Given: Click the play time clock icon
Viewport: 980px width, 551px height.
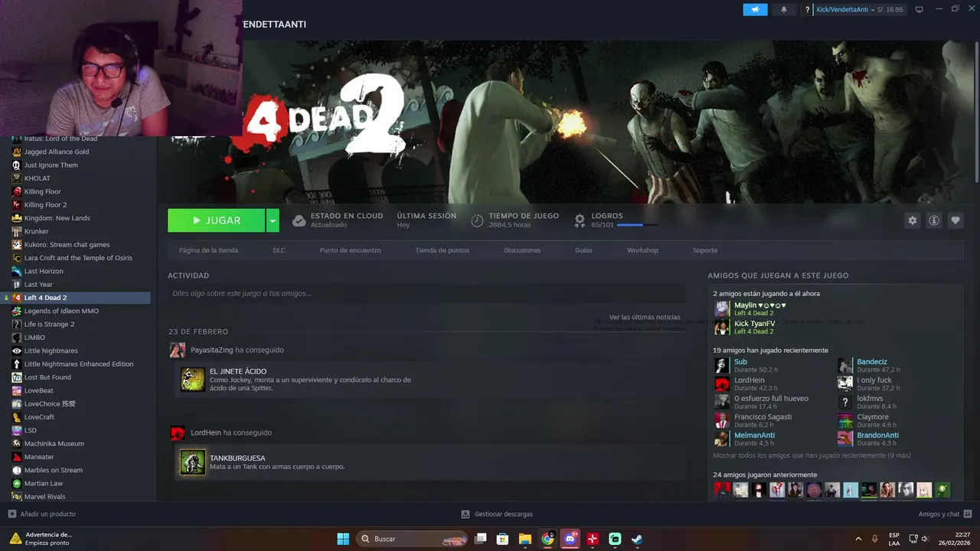Looking at the screenshot, I should click(x=477, y=220).
